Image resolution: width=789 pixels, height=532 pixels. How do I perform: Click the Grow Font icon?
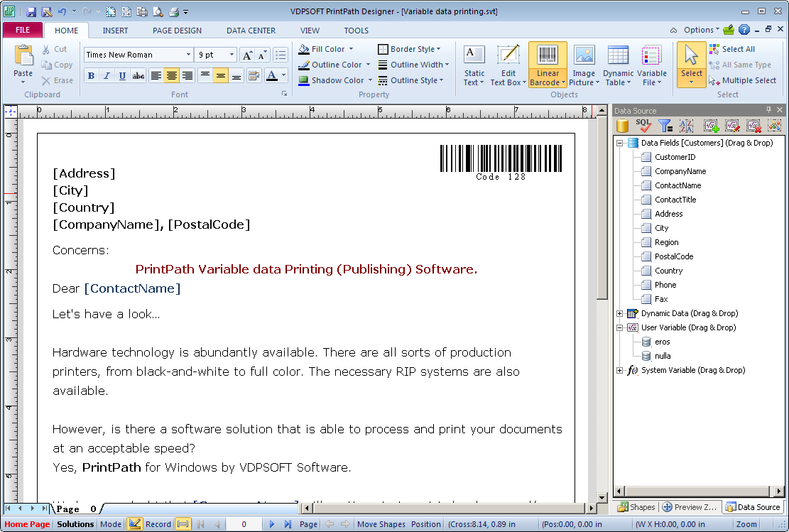point(247,55)
